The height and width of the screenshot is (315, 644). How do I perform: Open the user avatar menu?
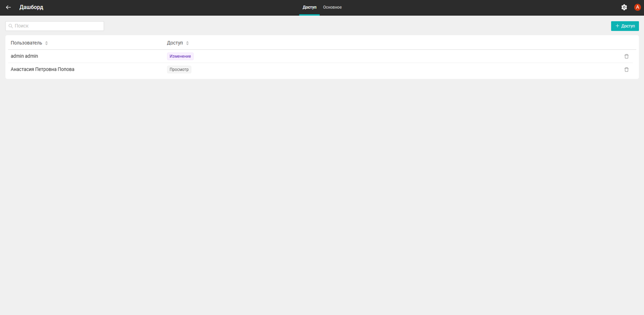point(637,7)
